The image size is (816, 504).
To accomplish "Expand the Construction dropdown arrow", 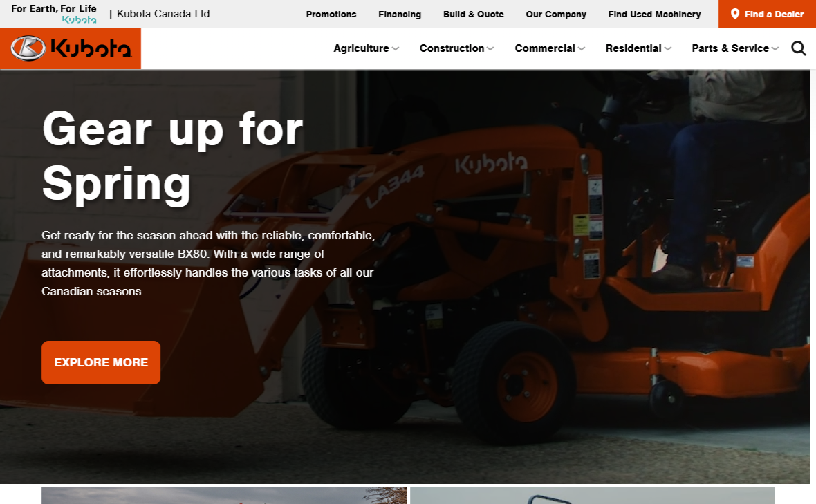I will [x=490, y=49].
